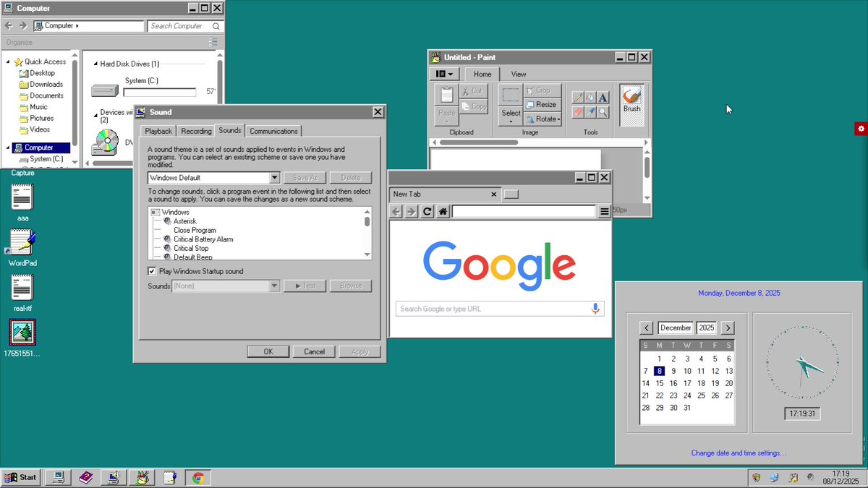Pick the Fill with color bucket tool
Image resolution: width=868 pixels, height=488 pixels.
[x=590, y=98]
